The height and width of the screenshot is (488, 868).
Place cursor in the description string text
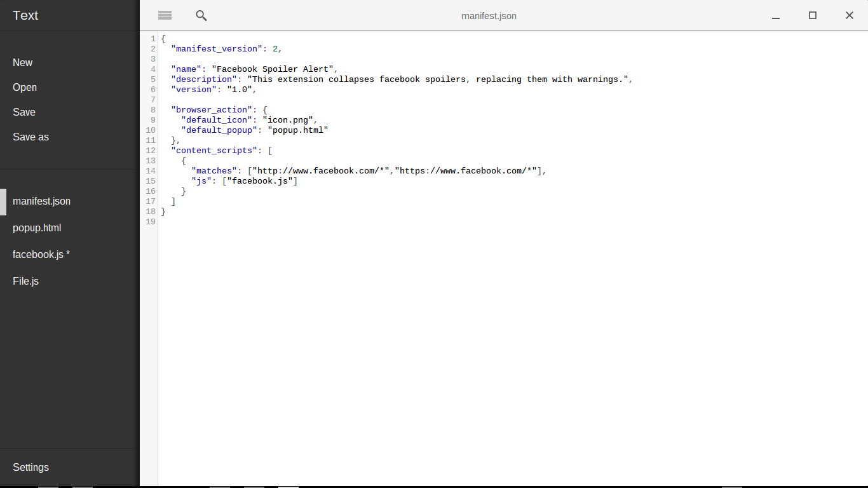tap(438, 79)
